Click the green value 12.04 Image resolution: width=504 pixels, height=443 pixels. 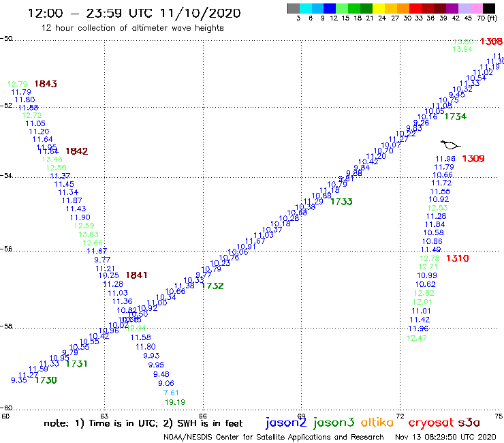tap(137, 329)
